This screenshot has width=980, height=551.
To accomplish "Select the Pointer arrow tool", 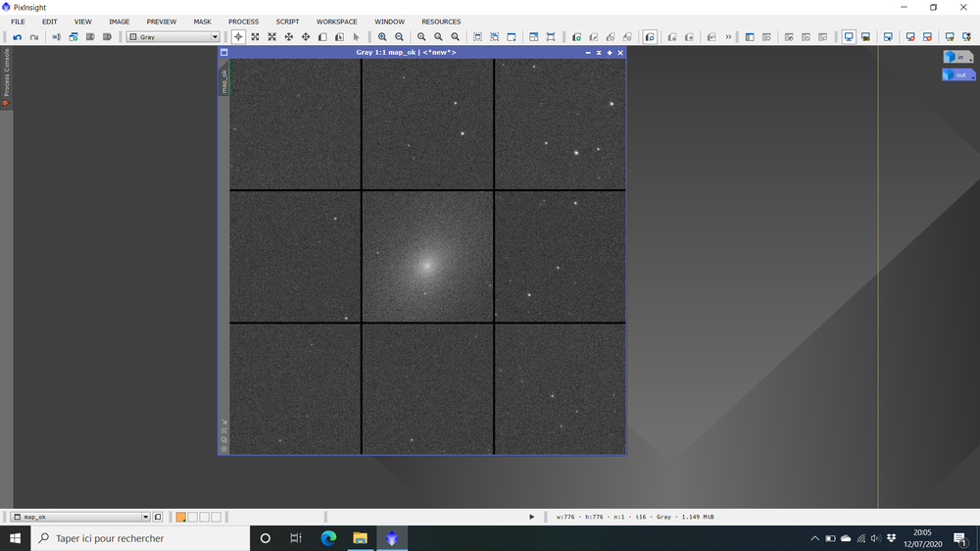I will coord(356,37).
